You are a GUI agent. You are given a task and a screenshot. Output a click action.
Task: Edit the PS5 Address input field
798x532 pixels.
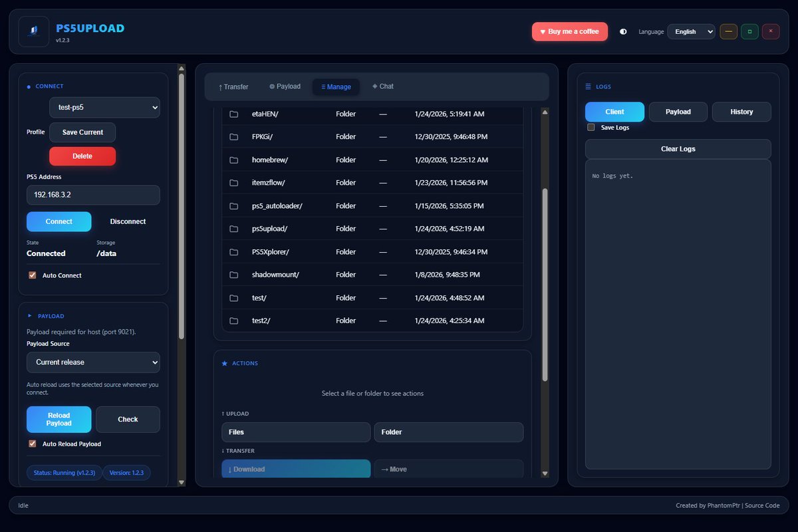[93, 195]
